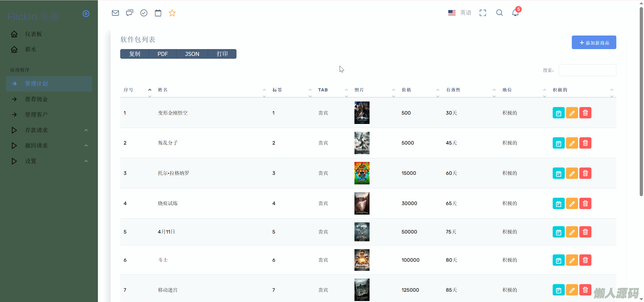Click orange edit pencil for 变形金刚悟空 row
Image resolution: width=644 pixels, height=302 pixels.
572,113
